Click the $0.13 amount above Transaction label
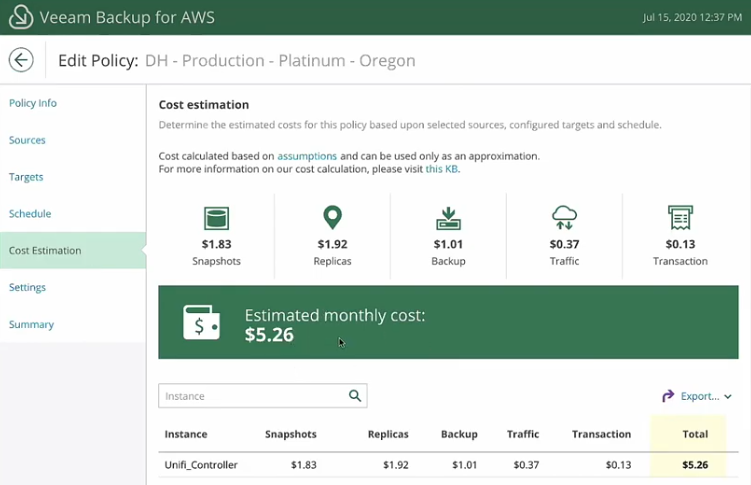This screenshot has height=485, width=751. coord(680,244)
